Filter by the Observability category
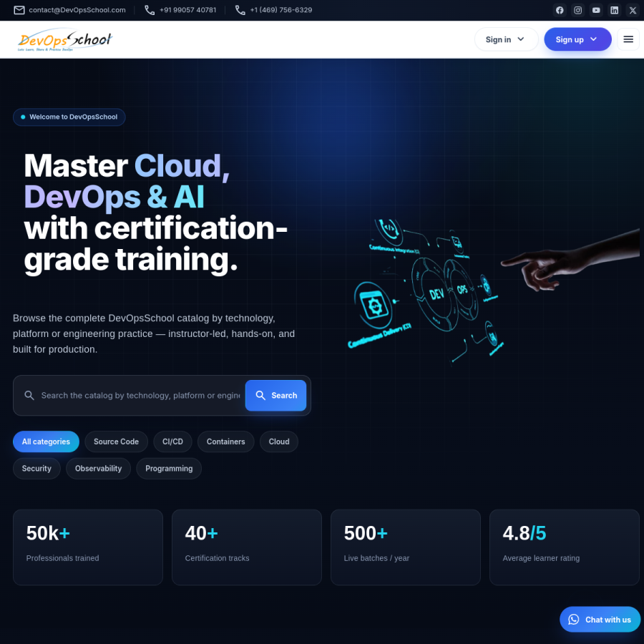The height and width of the screenshot is (644, 644). tap(98, 468)
